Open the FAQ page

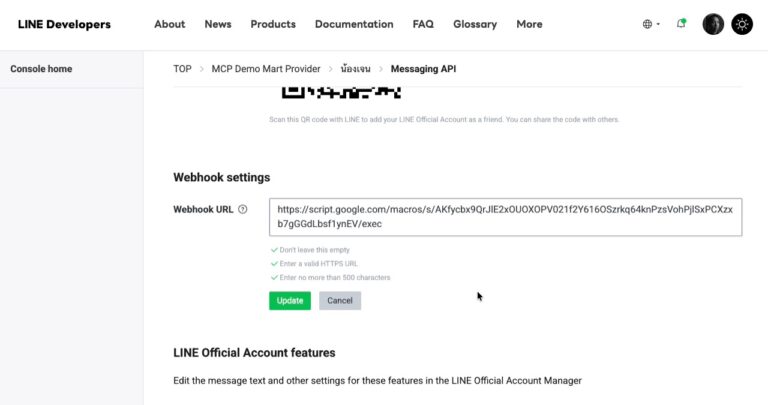click(x=423, y=24)
